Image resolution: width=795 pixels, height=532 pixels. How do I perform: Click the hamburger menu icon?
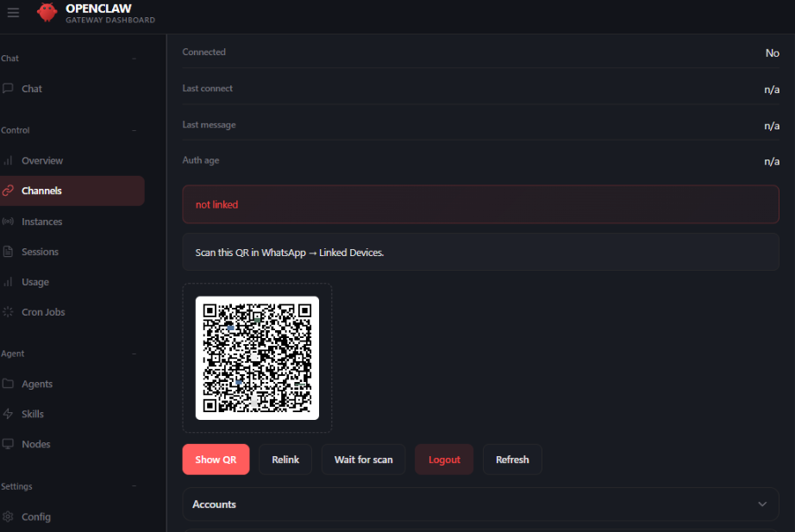pos(13,13)
